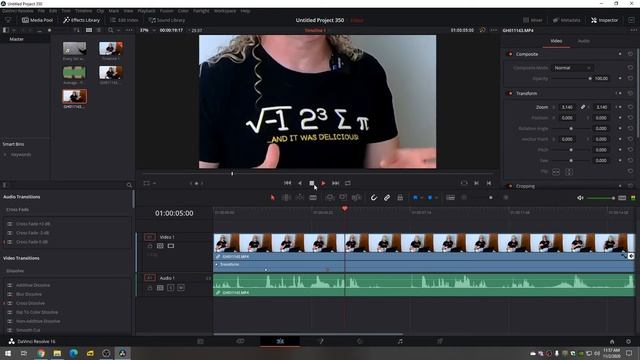Click the media pool search icon

tap(111, 30)
